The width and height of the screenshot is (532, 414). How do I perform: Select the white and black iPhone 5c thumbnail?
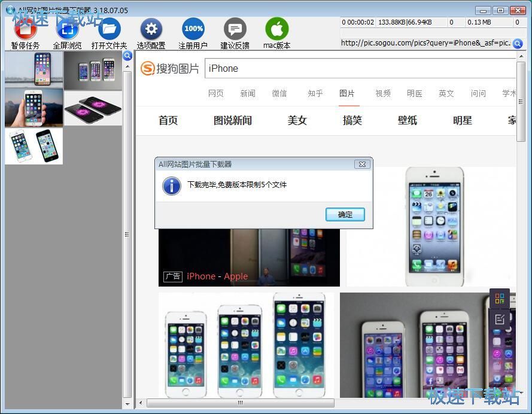(34, 146)
